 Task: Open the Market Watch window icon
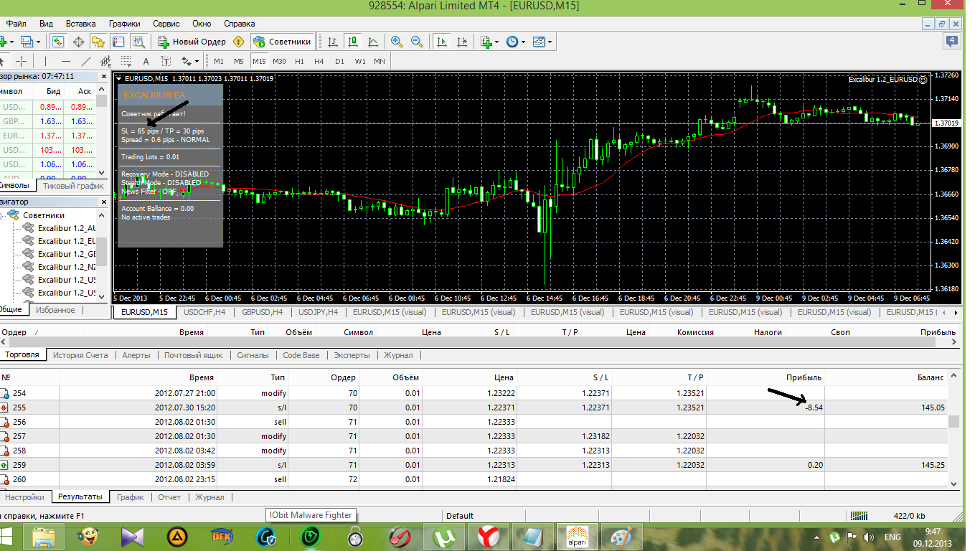(58, 42)
